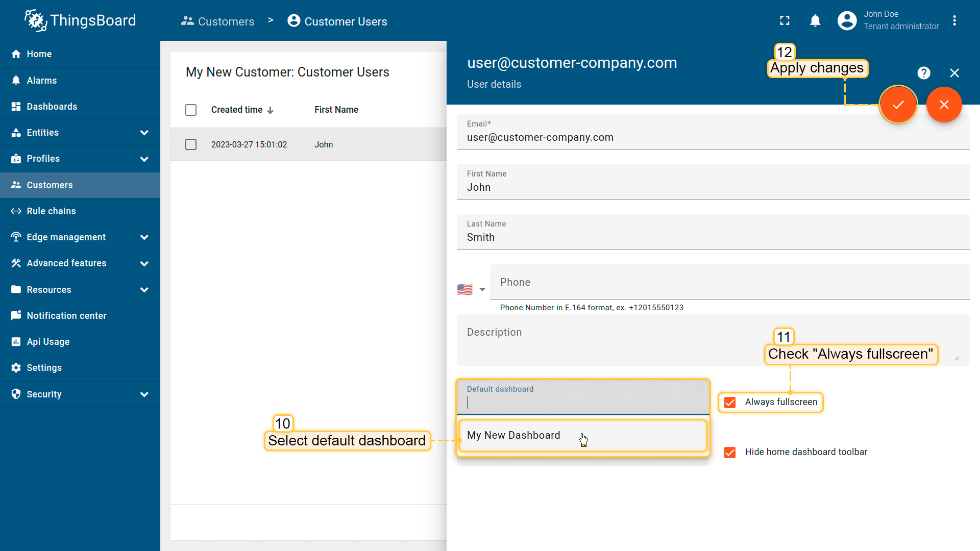Navigate to Customers breadcrumb
This screenshot has width=980, height=551.
tap(226, 21)
